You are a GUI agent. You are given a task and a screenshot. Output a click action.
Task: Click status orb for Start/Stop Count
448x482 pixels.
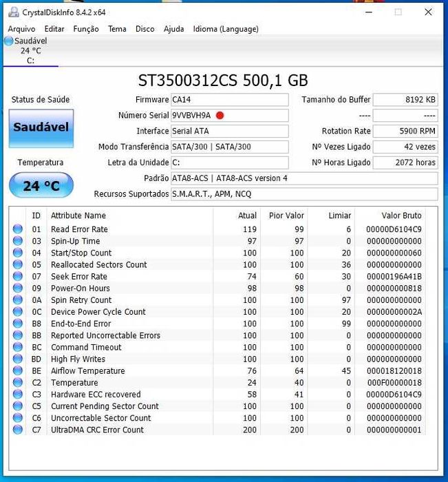tap(18, 253)
